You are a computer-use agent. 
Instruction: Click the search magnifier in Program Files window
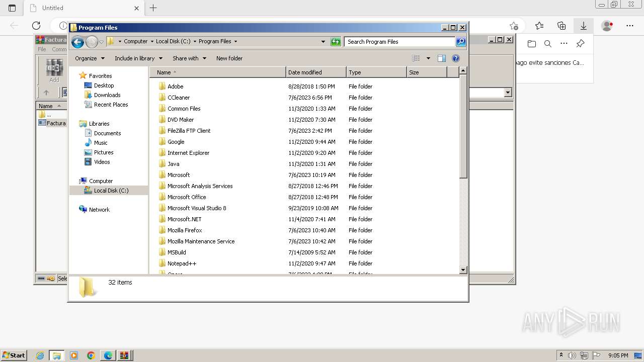pyautogui.click(x=461, y=42)
